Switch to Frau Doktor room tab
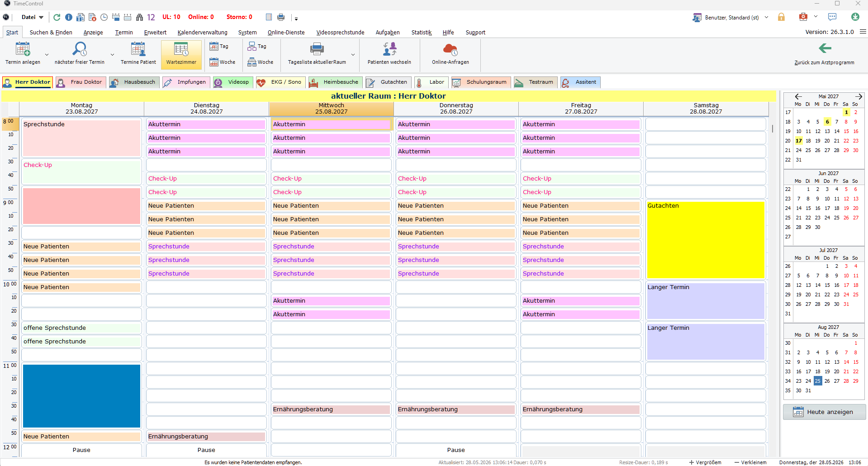The height and width of the screenshot is (466, 868). [x=81, y=82]
